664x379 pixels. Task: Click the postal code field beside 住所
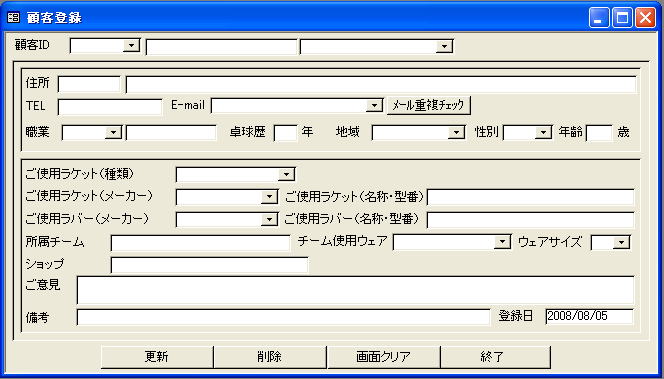(x=89, y=84)
